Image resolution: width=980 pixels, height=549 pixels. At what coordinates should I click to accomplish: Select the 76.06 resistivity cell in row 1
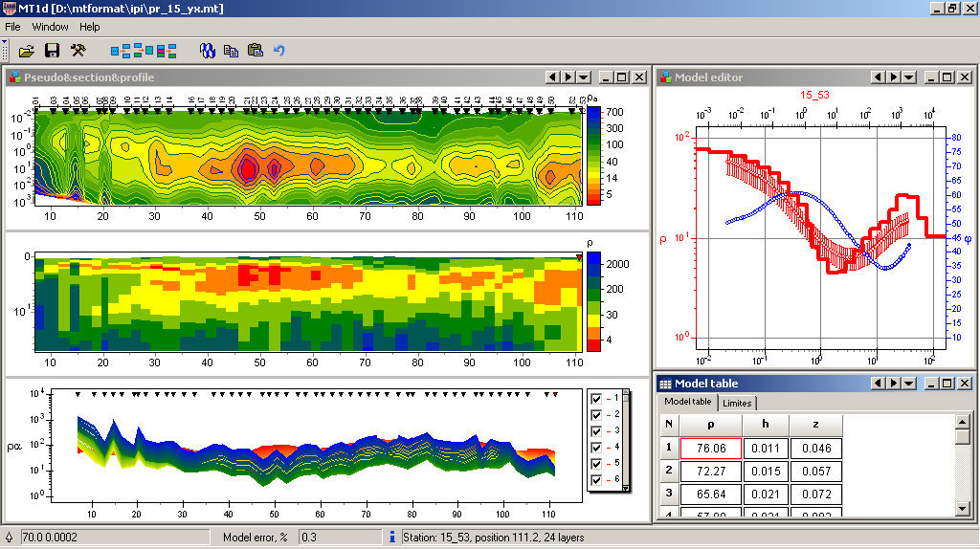[710, 448]
